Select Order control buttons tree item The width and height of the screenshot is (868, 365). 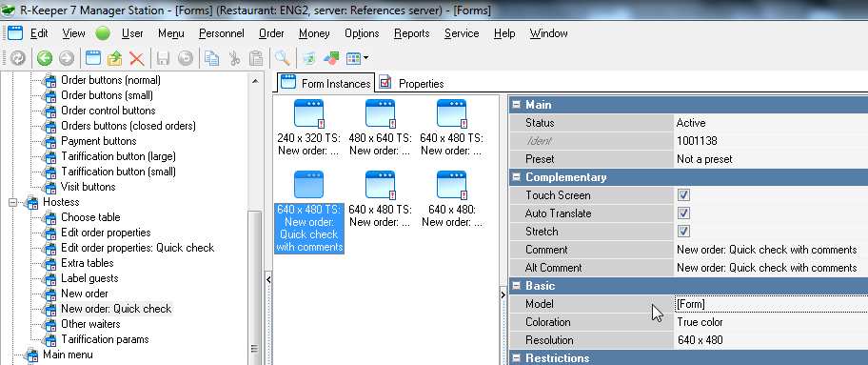coord(108,111)
